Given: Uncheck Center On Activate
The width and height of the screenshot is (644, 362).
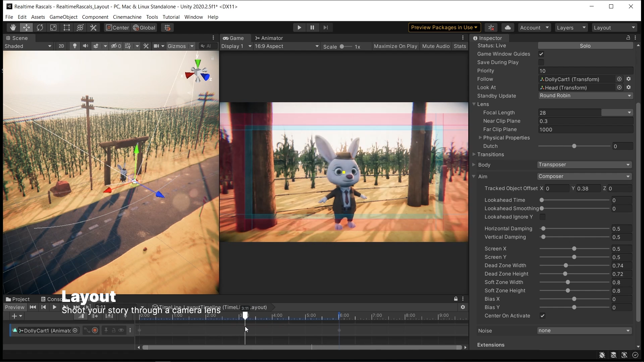Looking at the screenshot, I should pos(542,316).
